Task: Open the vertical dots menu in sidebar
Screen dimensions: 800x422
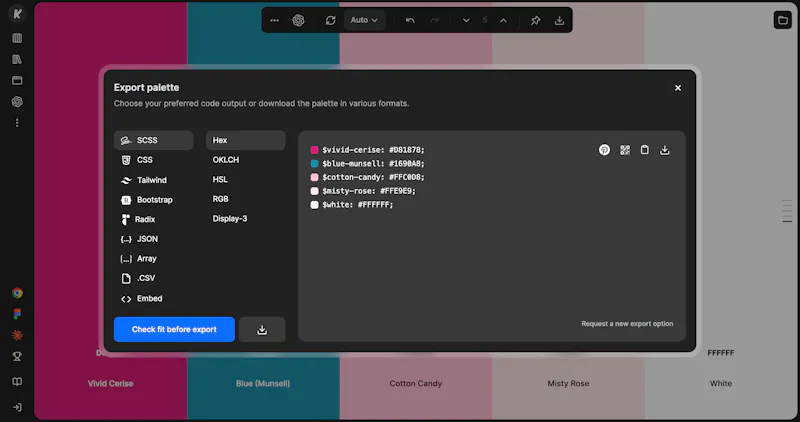Action: pyautogui.click(x=17, y=123)
